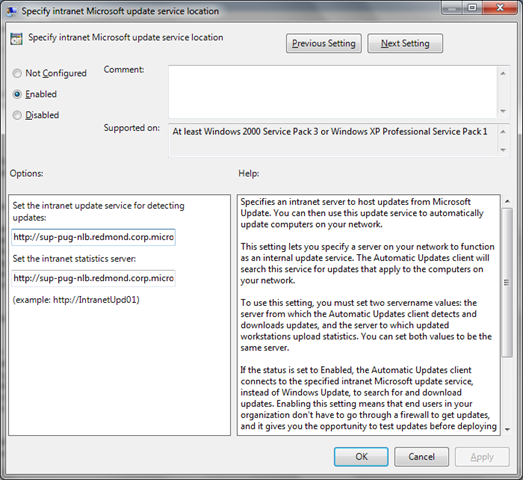
Task: Click the 'Supported on:' label
Action: (x=131, y=128)
